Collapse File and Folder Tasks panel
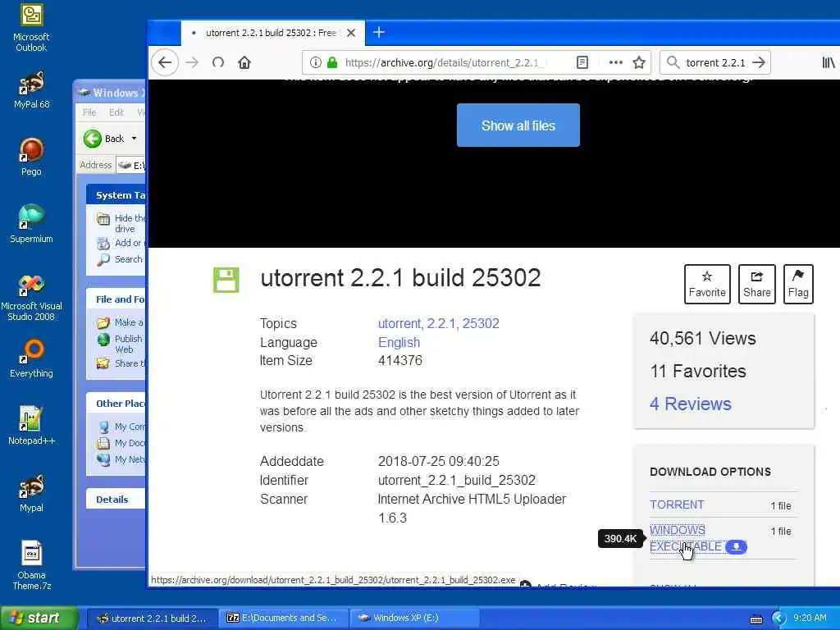This screenshot has height=630, width=840. click(x=116, y=299)
